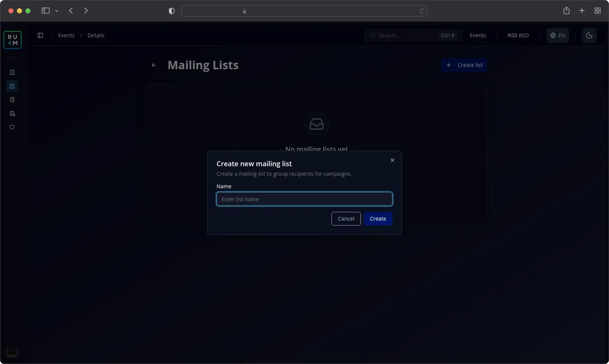Click the Events breadcrumb link
609x364 pixels.
pyautogui.click(x=66, y=35)
